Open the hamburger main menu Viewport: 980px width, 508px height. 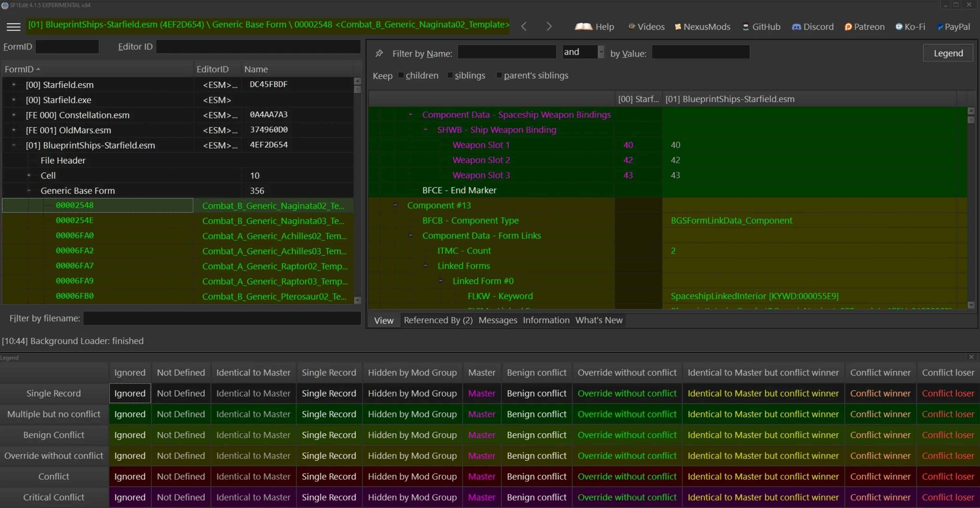point(14,27)
